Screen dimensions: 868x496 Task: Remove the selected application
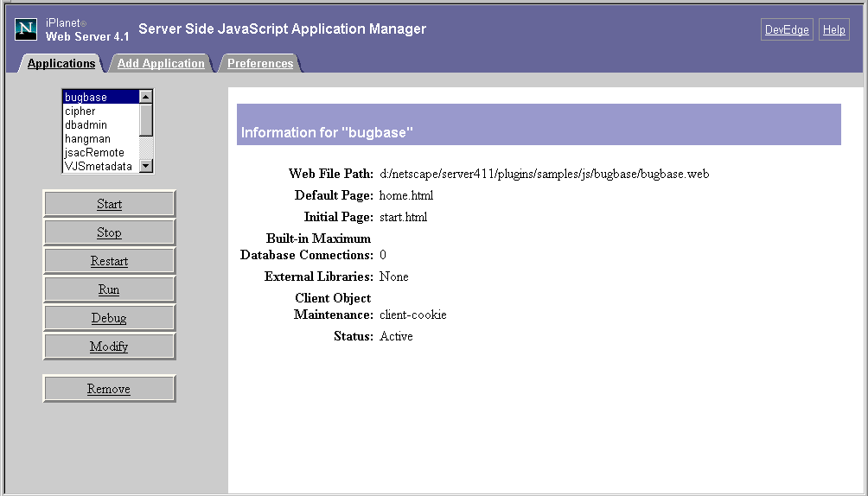click(109, 389)
